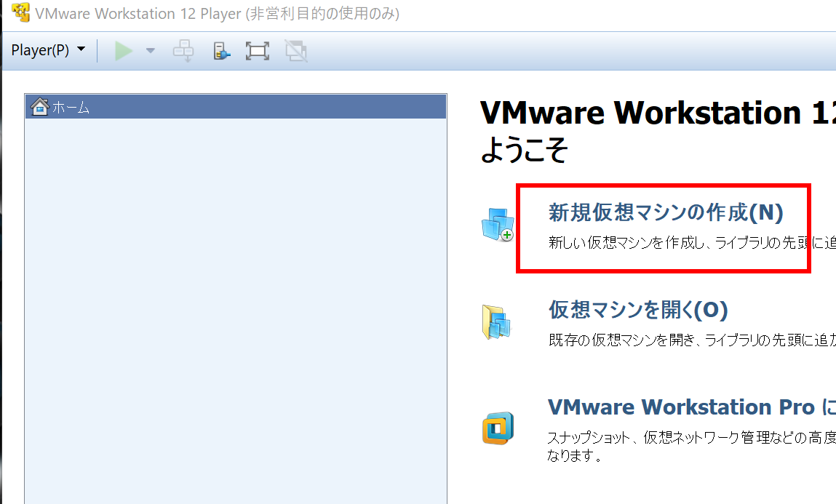This screenshot has height=504, width=836.
Task: Click the ようこそ welcome heading
Action: click(x=523, y=151)
